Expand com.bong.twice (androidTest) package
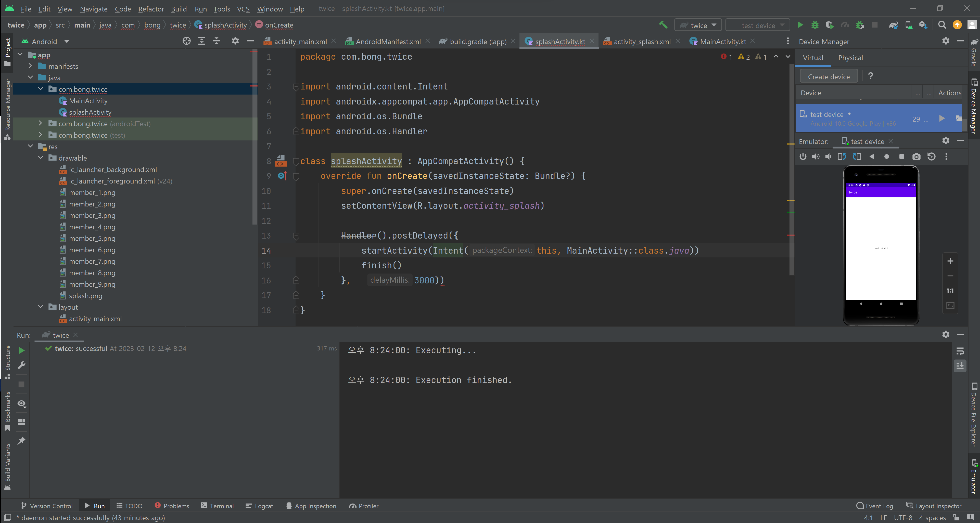The height and width of the screenshot is (523, 980). tap(41, 123)
